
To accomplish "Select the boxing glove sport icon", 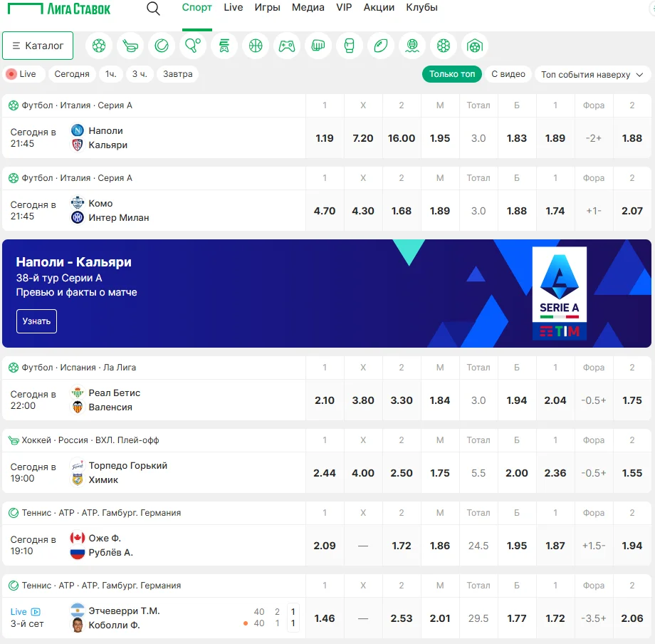I will (x=350, y=46).
